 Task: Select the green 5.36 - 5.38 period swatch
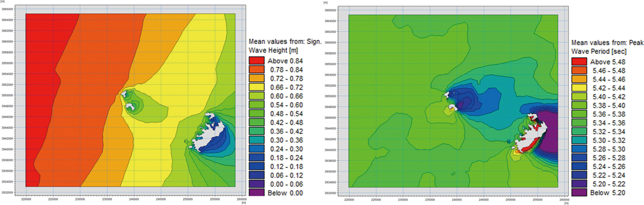579,114
